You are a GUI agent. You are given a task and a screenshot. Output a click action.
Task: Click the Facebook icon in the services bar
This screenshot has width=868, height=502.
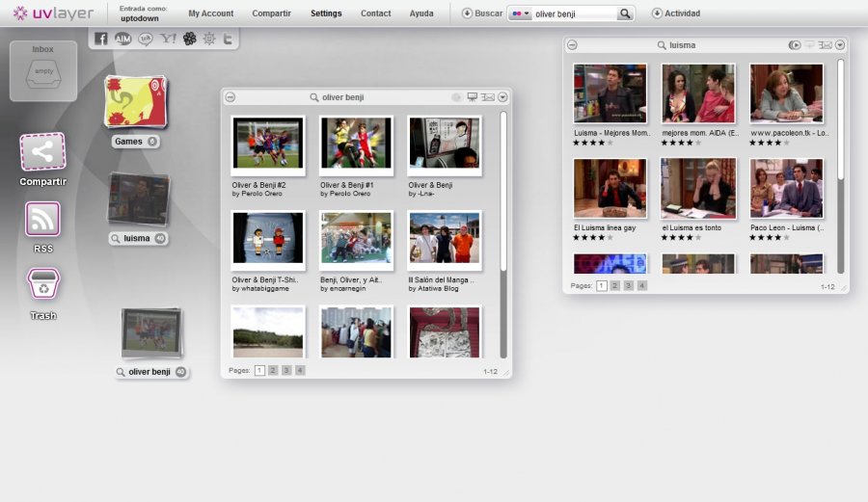(101, 40)
